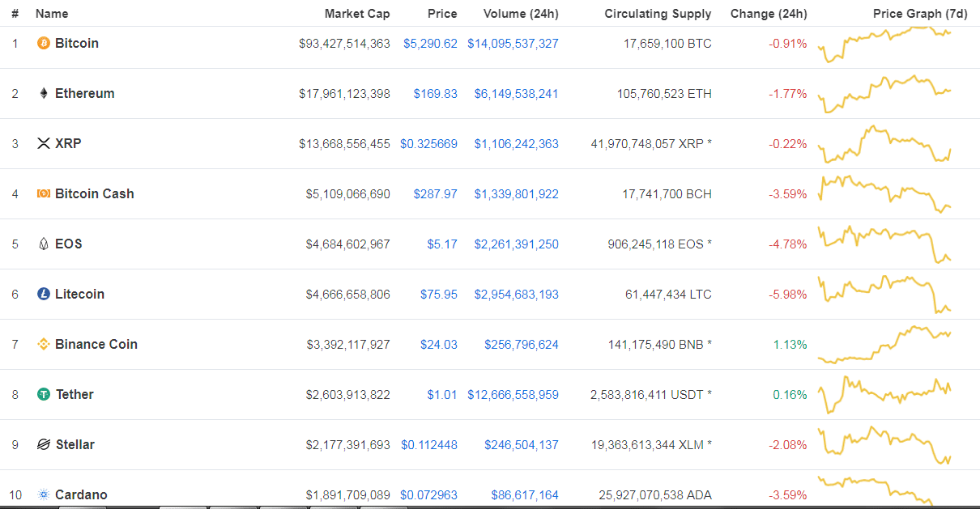Click Cardano price $0.072963
This screenshot has height=509, width=980.
(x=428, y=494)
